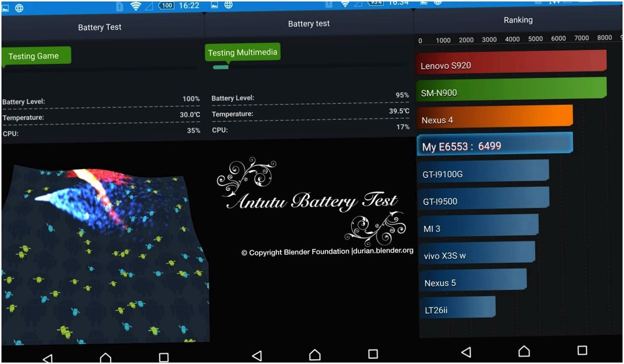Click the 1000 axis label in Ranking
Viewport: 624px width, 364px height.
443,41
